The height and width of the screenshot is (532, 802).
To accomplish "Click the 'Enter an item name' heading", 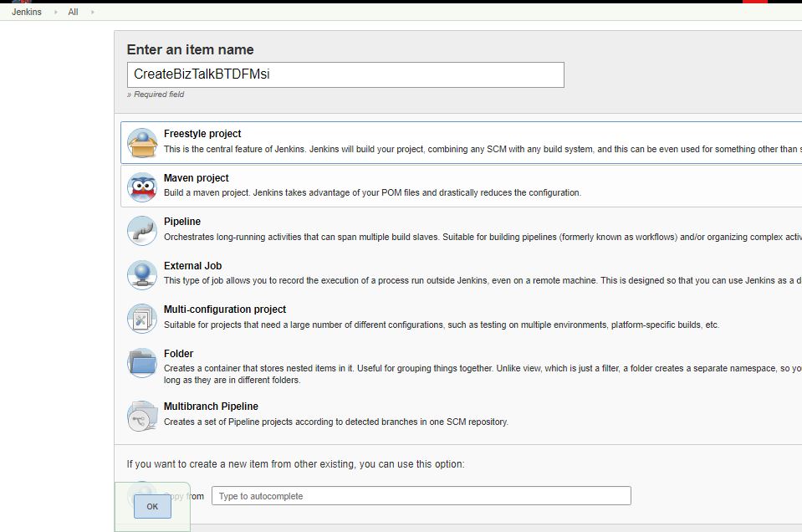I will click(191, 49).
